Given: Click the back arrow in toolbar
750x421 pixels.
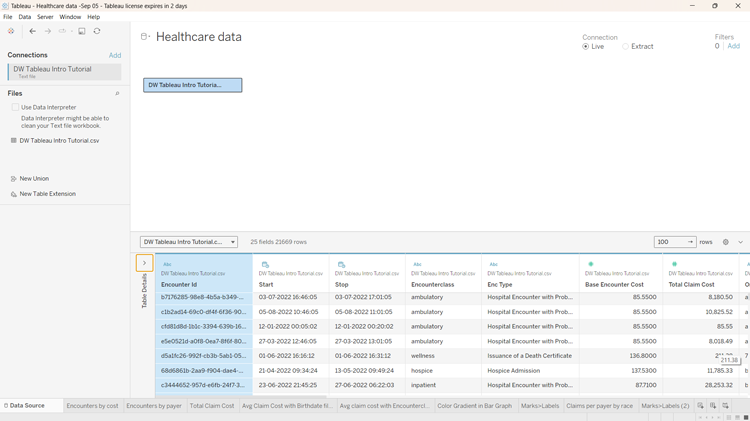Looking at the screenshot, I should pyautogui.click(x=32, y=31).
